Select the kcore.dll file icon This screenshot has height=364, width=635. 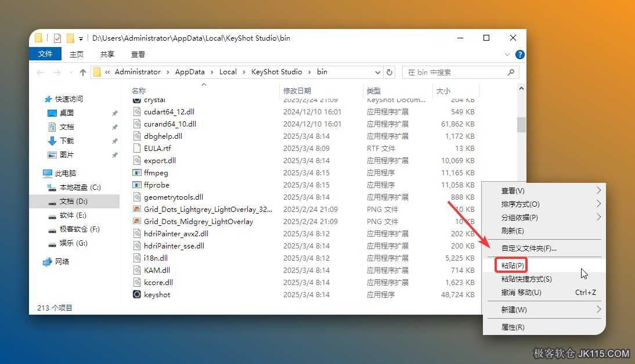pyautogui.click(x=137, y=282)
